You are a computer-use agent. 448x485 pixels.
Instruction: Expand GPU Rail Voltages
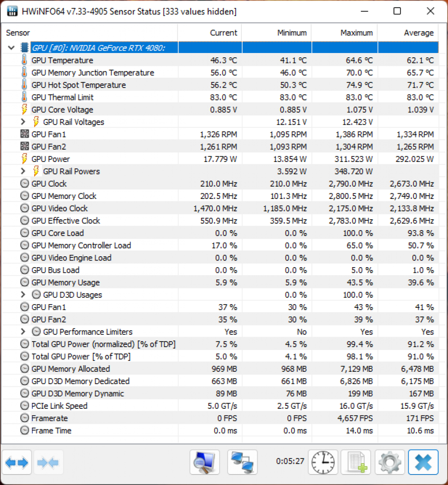coord(23,122)
